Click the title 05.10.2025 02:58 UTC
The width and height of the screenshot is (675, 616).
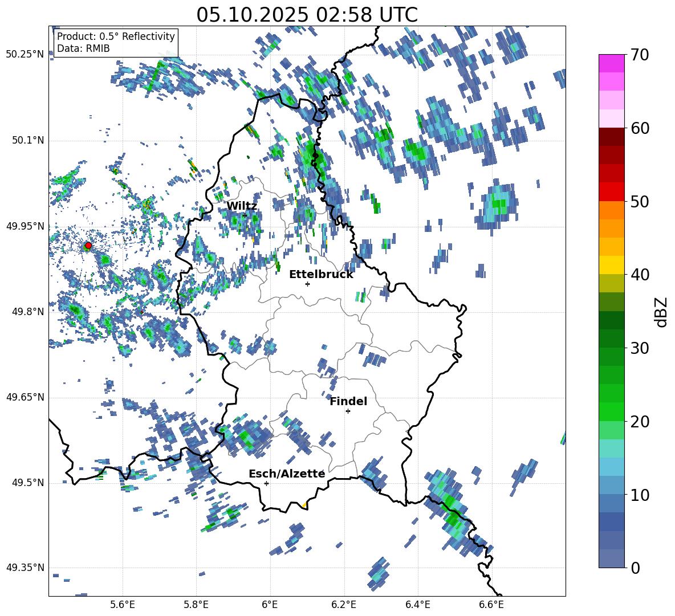307,15
